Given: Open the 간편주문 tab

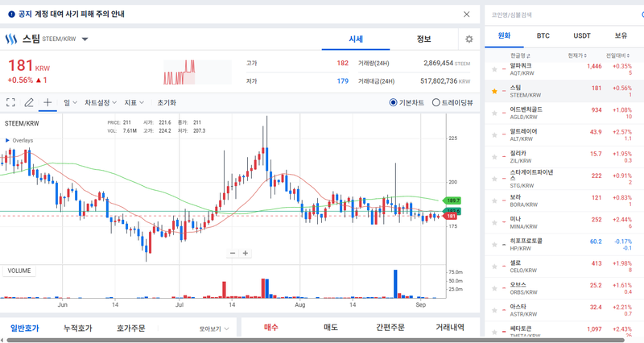Looking at the screenshot, I should (x=390, y=328).
